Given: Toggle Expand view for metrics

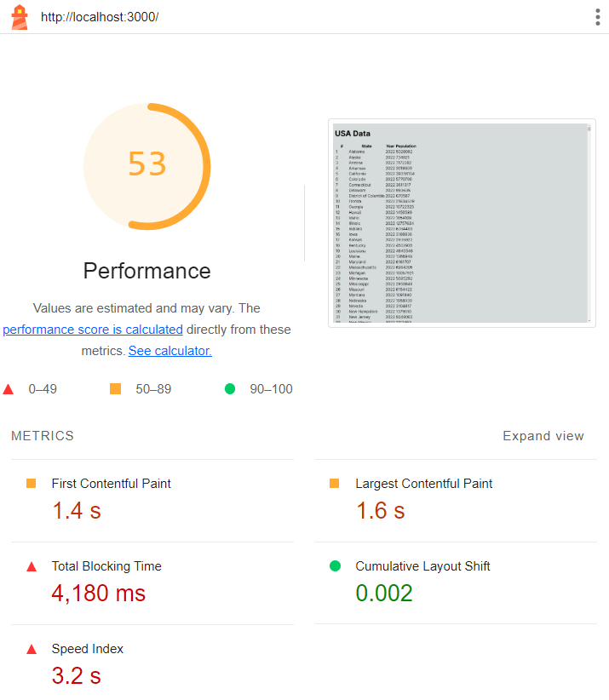Looking at the screenshot, I should [543, 436].
